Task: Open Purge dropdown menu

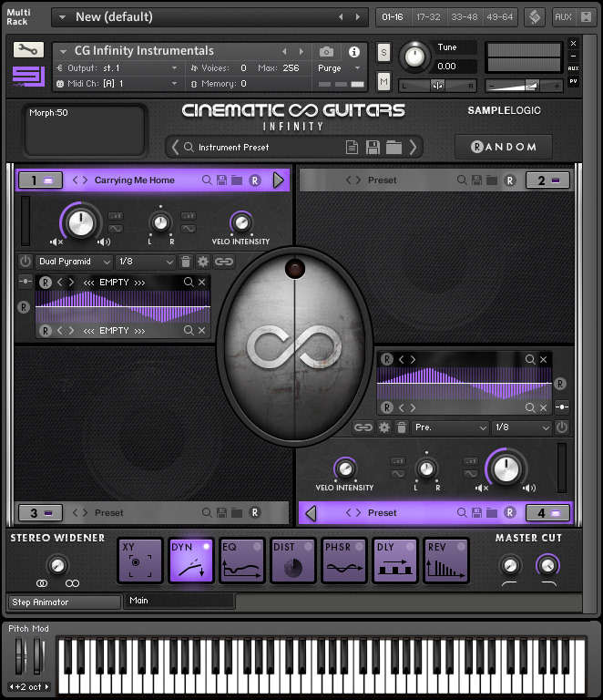Action: tap(339, 68)
